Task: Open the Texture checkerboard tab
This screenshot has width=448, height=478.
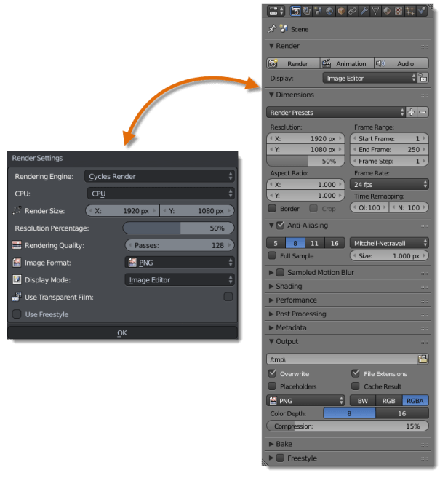Action: (x=399, y=11)
